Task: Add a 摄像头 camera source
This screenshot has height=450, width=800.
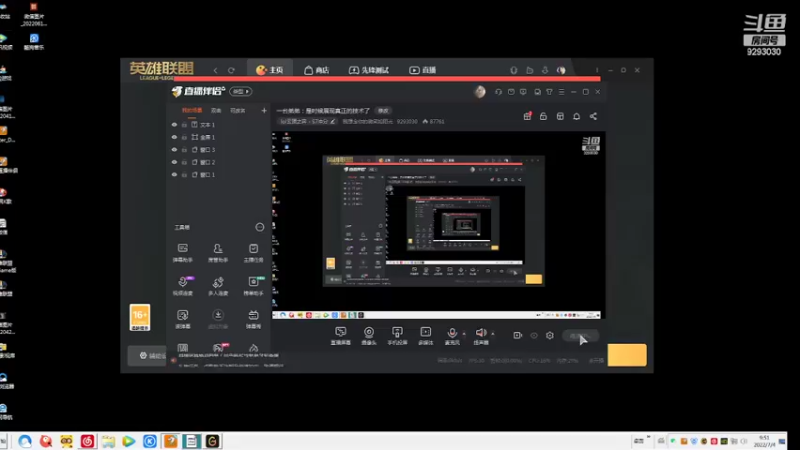Action: coord(368,336)
